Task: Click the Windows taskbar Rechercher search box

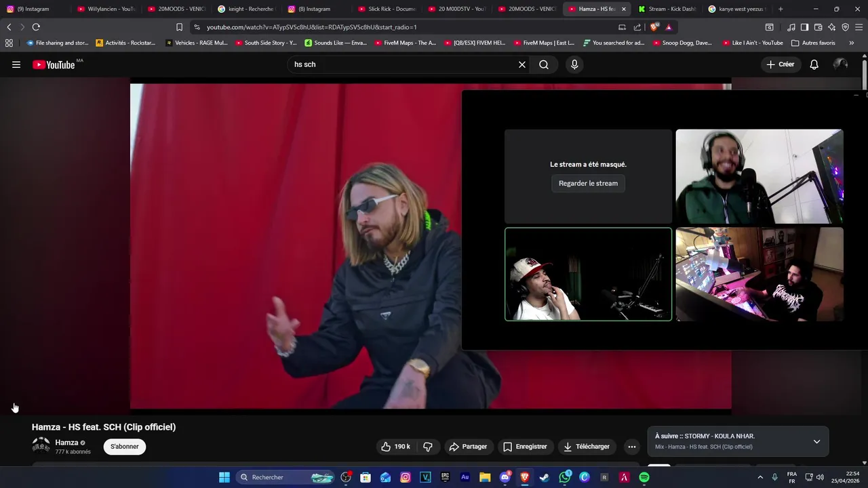Action: click(285, 477)
